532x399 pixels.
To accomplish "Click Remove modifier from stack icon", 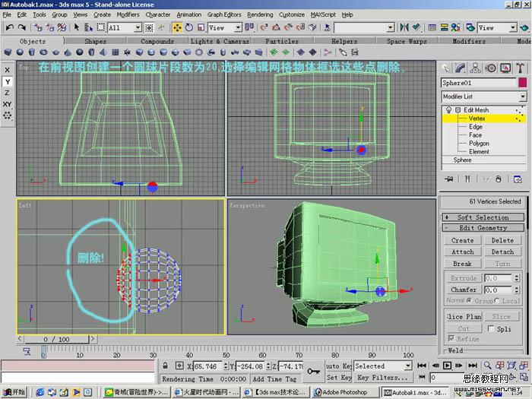I will point(499,179).
